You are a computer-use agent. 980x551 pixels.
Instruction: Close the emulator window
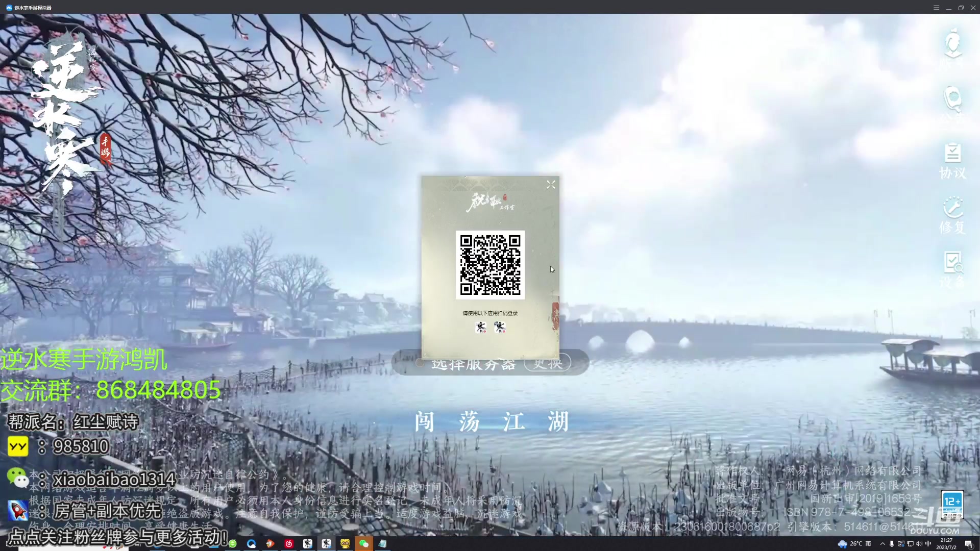click(x=973, y=8)
